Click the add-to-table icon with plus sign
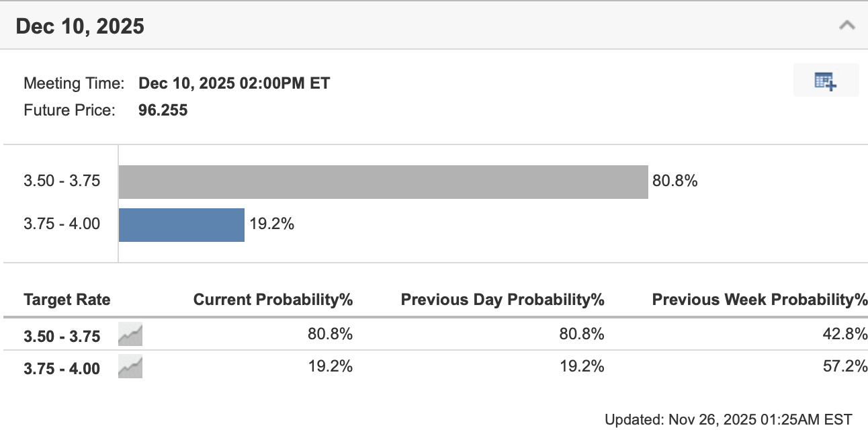This screenshot has width=868, height=434. [826, 81]
